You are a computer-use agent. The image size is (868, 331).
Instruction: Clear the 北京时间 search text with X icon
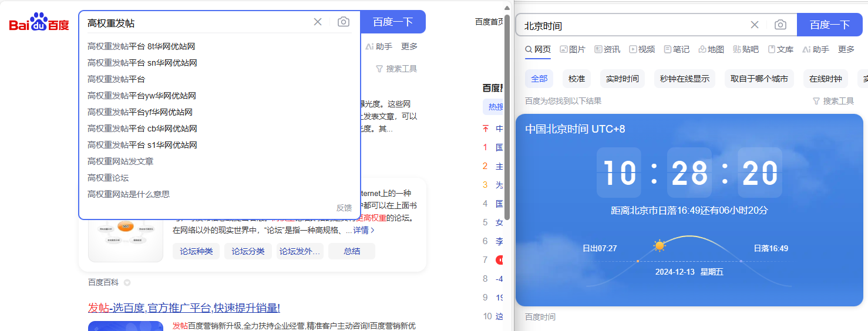click(x=755, y=25)
